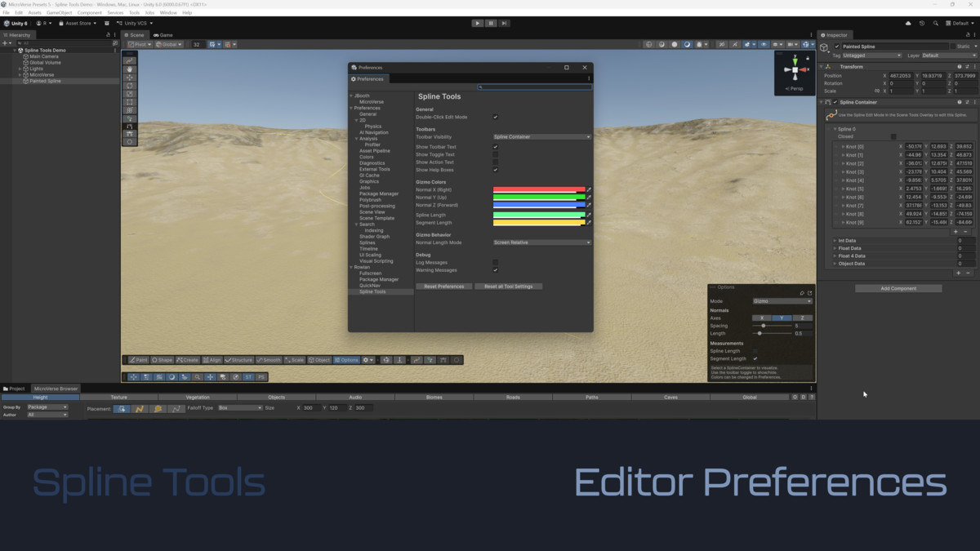Toggle the Options spline tool button
This screenshot has height=551, width=980.
point(346,360)
